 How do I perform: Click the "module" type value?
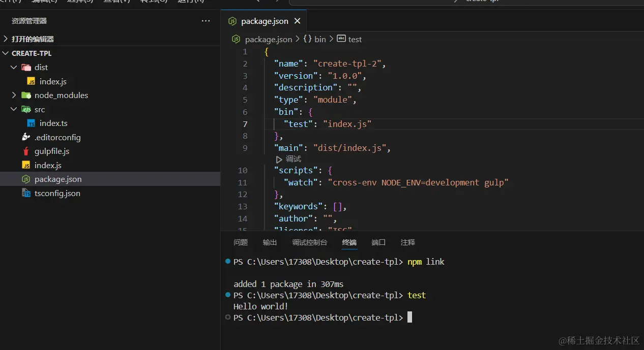click(x=333, y=100)
